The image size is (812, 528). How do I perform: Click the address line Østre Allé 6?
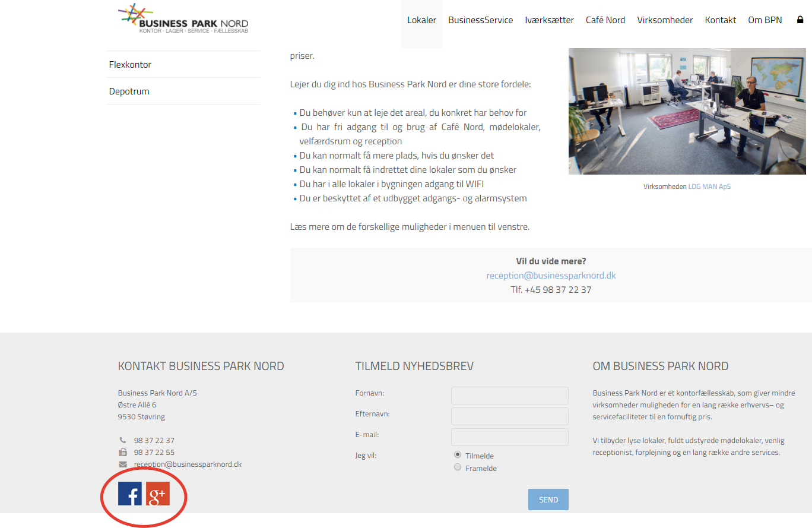click(137, 405)
